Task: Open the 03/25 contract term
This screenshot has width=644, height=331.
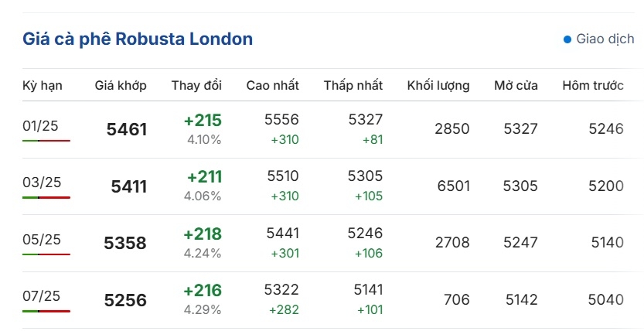Action: [42, 183]
